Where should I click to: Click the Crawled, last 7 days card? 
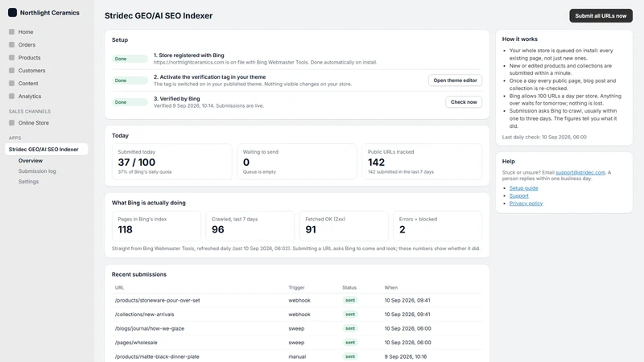tap(250, 226)
